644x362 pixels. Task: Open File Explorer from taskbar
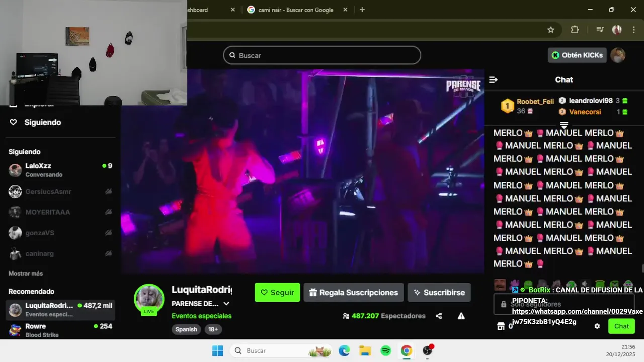(365, 351)
